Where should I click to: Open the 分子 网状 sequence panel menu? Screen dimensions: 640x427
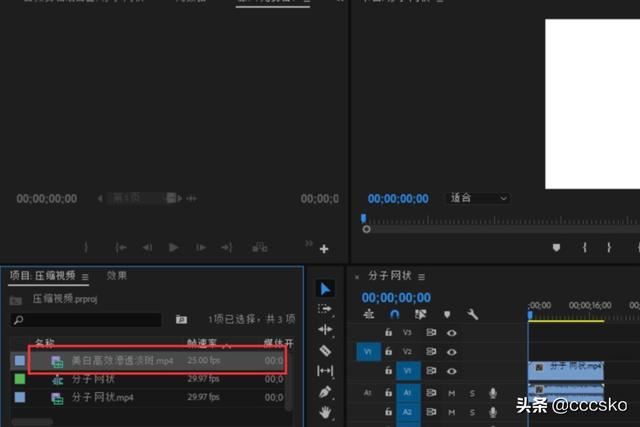click(421, 276)
